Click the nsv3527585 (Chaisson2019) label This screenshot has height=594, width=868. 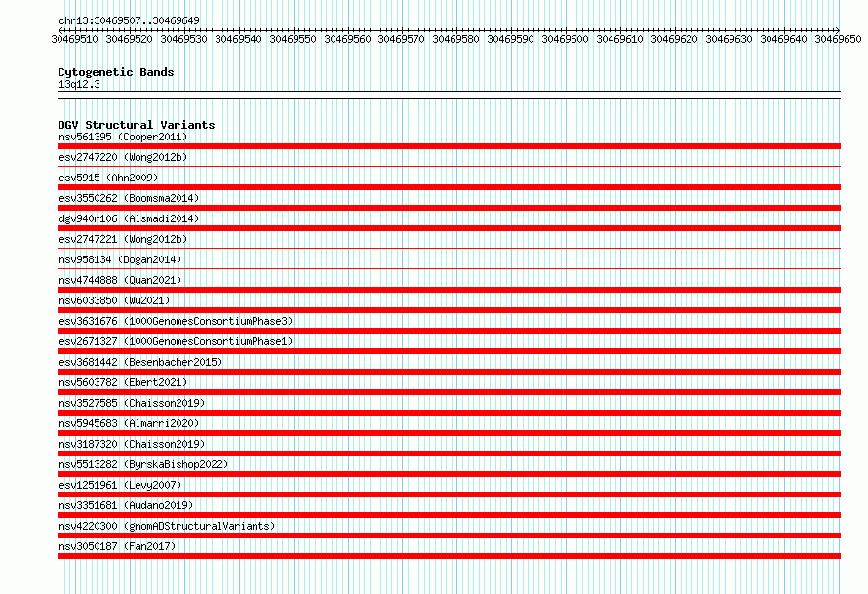coord(132,403)
